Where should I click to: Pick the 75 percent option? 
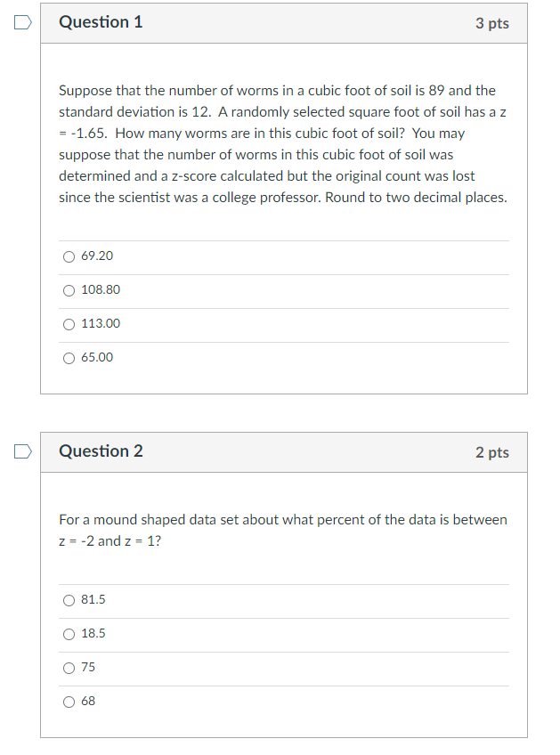click(69, 668)
